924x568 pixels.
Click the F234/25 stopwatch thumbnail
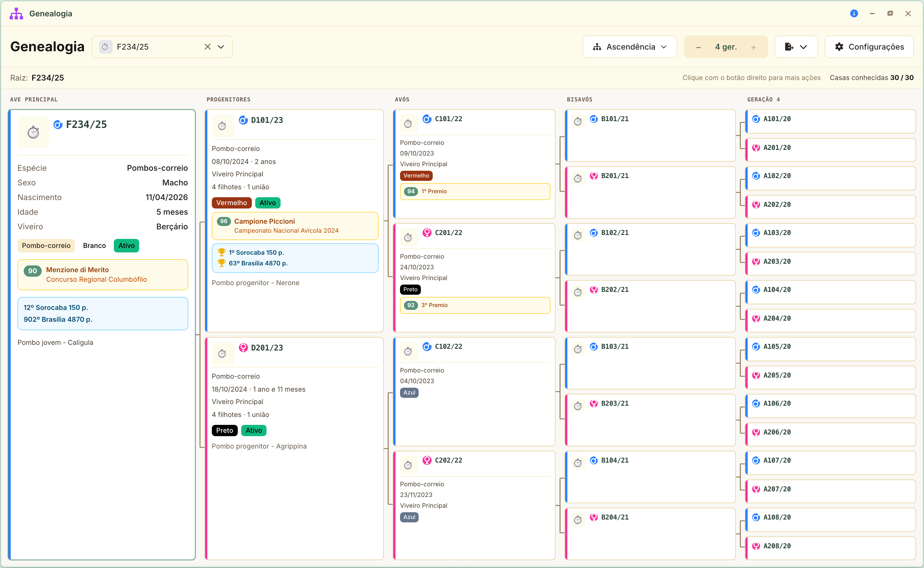coord(33,132)
